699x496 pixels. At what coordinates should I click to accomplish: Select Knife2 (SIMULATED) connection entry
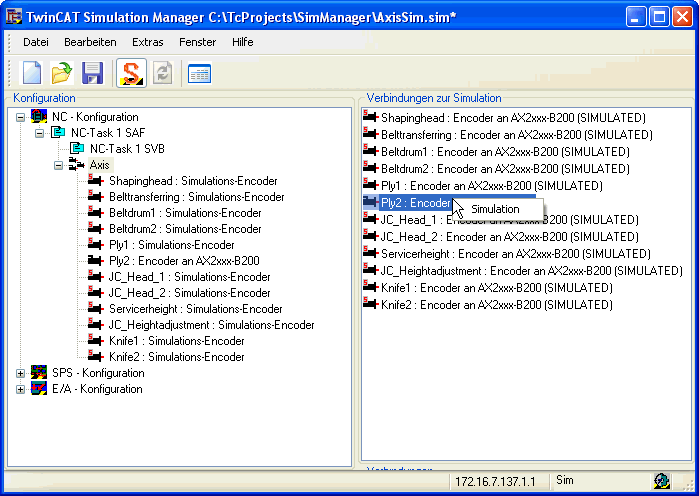click(x=497, y=304)
